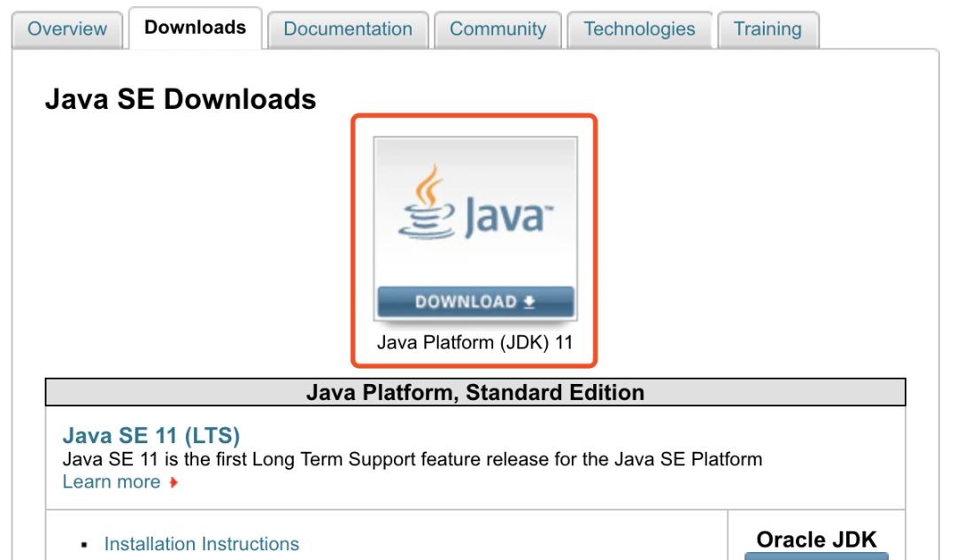The image size is (956, 560).
Task: Select the Downloads tab
Action: pyautogui.click(x=195, y=28)
